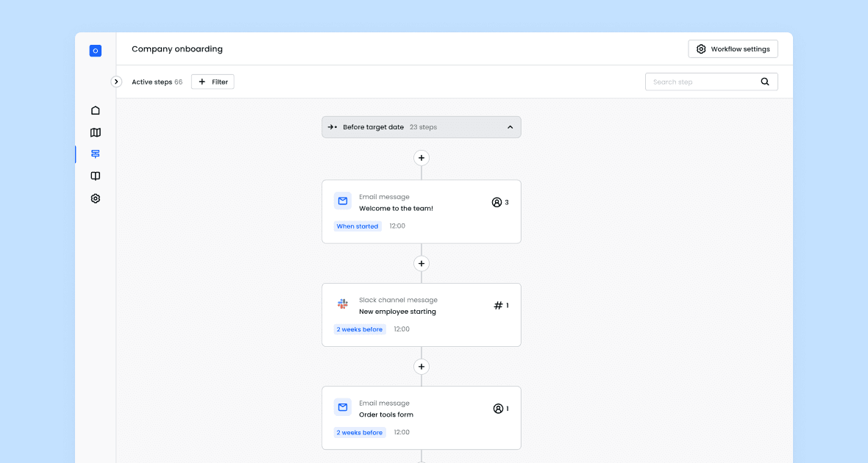Open the Order tools form step

point(421,417)
